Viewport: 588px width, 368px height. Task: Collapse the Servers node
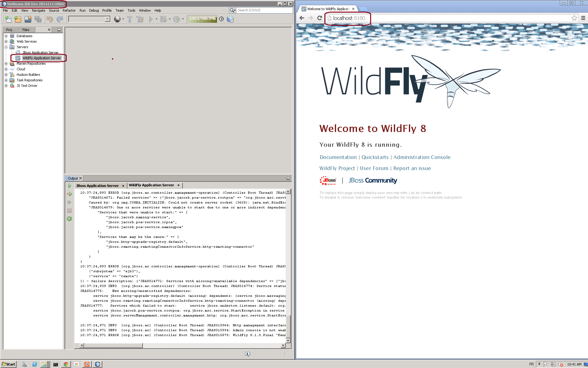[6, 47]
